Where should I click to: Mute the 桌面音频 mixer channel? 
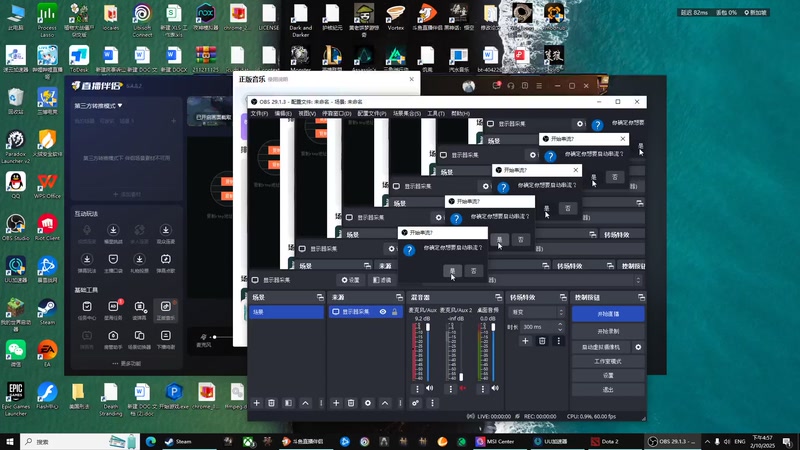[x=495, y=388]
